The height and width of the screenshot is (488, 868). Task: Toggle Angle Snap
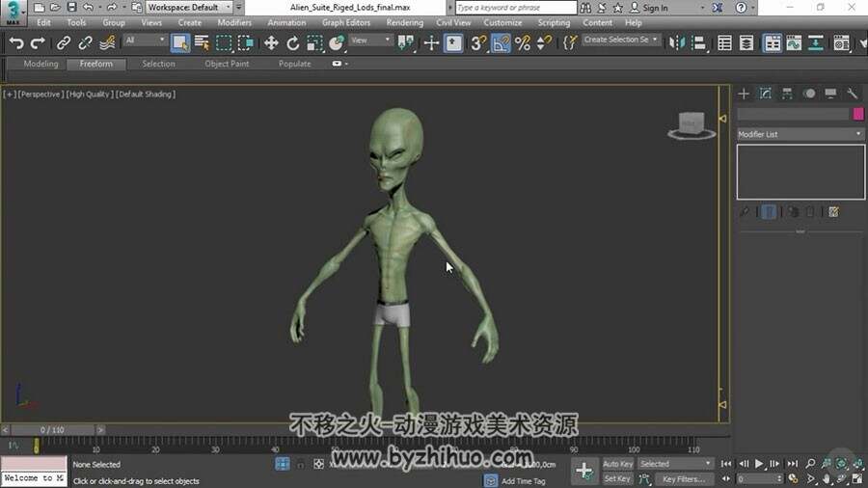[500, 42]
